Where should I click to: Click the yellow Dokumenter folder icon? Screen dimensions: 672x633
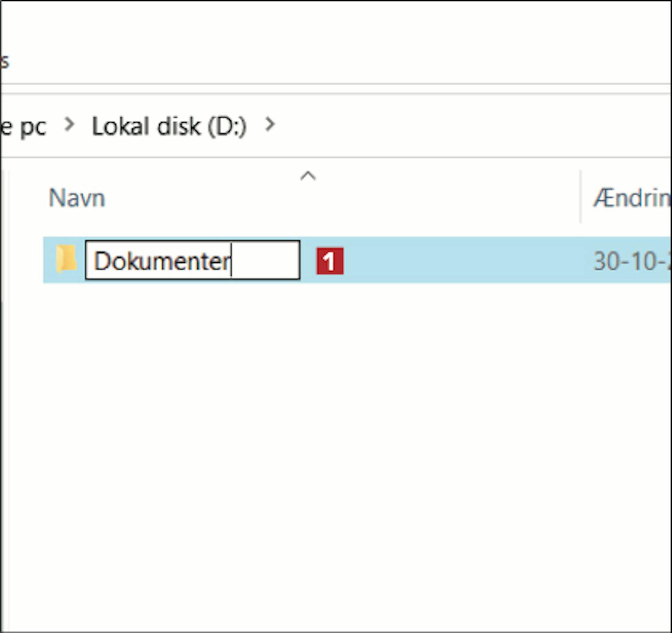click(x=65, y=259)
